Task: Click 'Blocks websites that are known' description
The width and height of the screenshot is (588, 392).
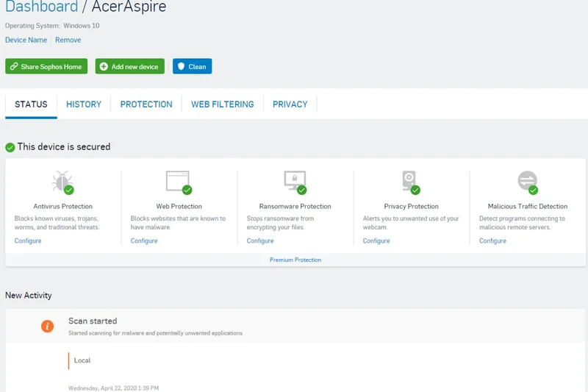Action: 178,223
